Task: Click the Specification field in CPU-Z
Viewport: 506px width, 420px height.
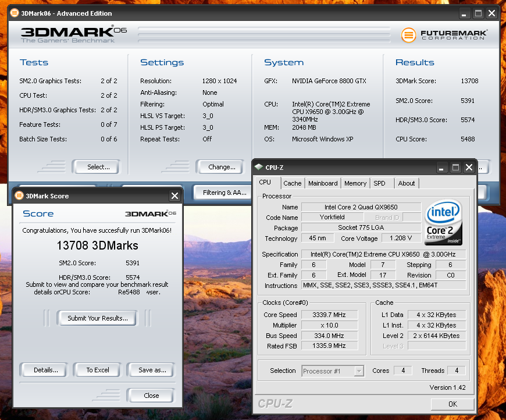Action: pos(383,254)
